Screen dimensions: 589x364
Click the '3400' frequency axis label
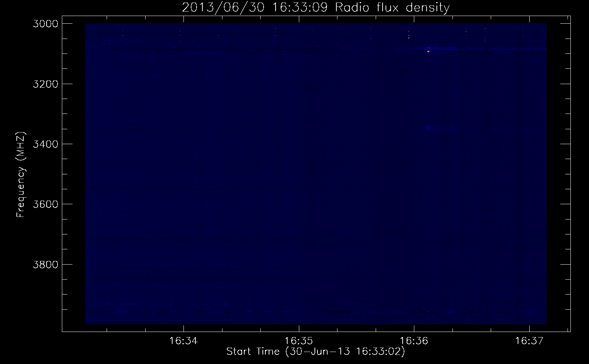(x=45, y=144)
